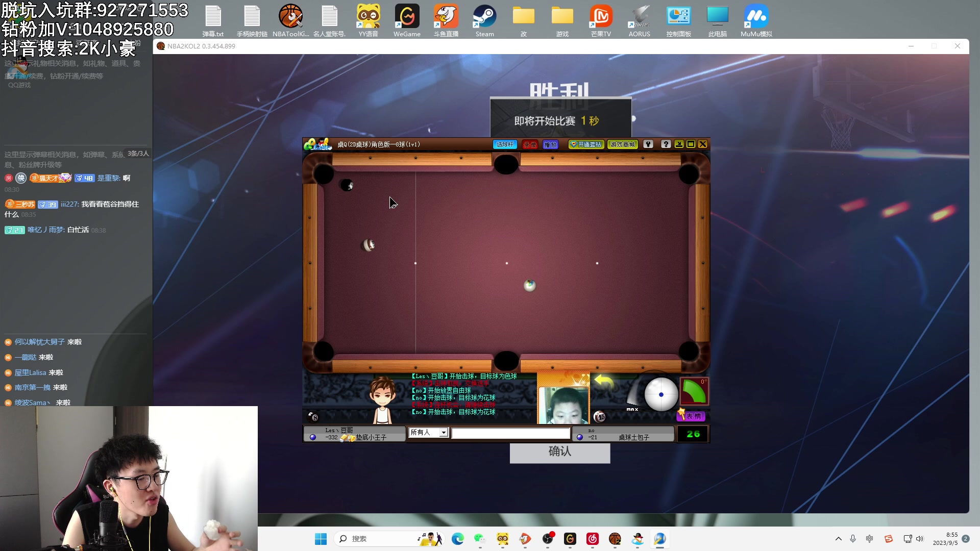Image resolution: width=980 pixels, height=551 pixels.
Task: Open QQ游戏 icon in taskbar
Action: click(638, 539)
